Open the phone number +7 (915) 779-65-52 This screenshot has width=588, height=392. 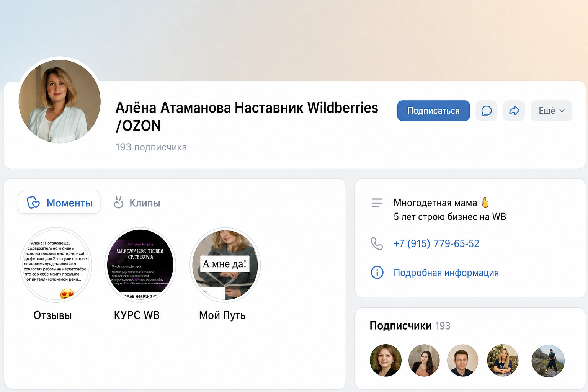tap(436, 243)
